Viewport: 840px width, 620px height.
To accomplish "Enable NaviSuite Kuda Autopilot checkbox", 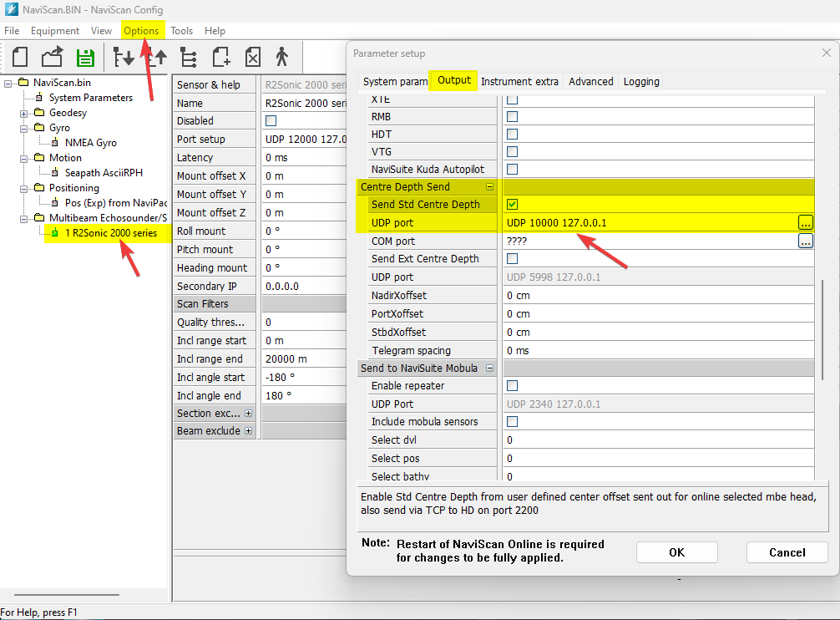I will [x=512, y=169].
